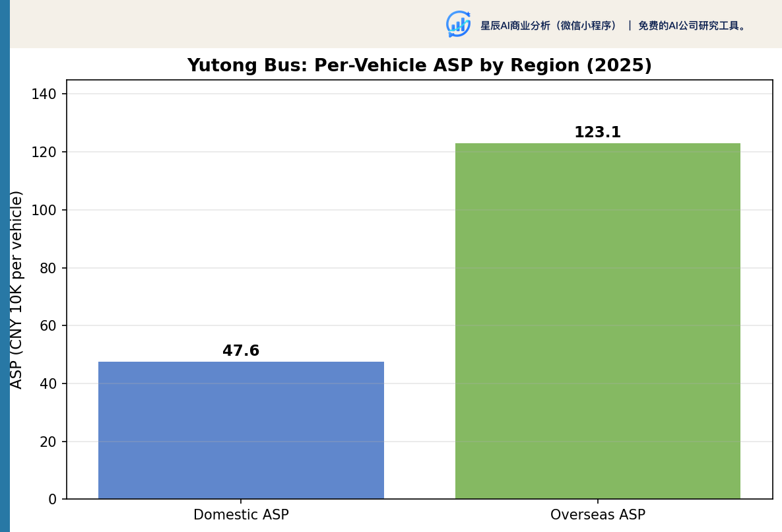
Task: Click the 140 y-axis tick label
Action: (44, 94)
